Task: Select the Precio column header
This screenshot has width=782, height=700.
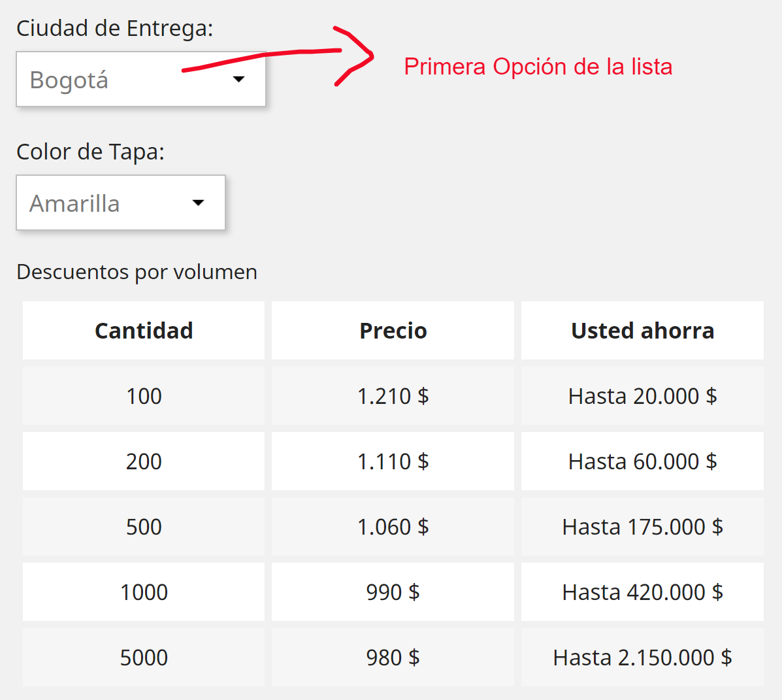Action: tap(393, 330)
